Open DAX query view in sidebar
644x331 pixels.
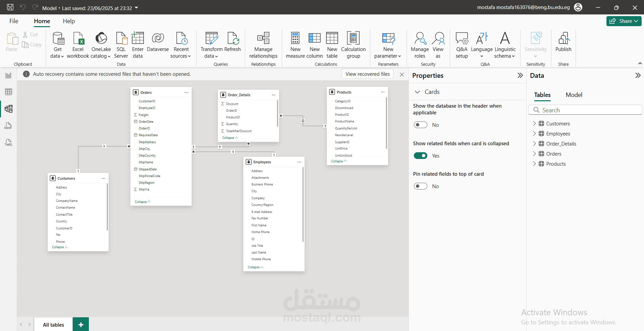click(x=8, y=126)
